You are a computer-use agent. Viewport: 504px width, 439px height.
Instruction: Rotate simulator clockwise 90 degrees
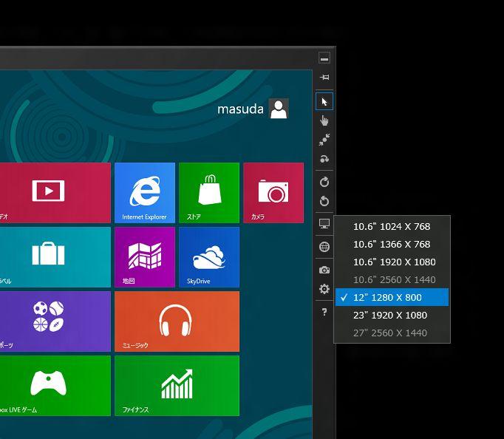tap(324, 182)
